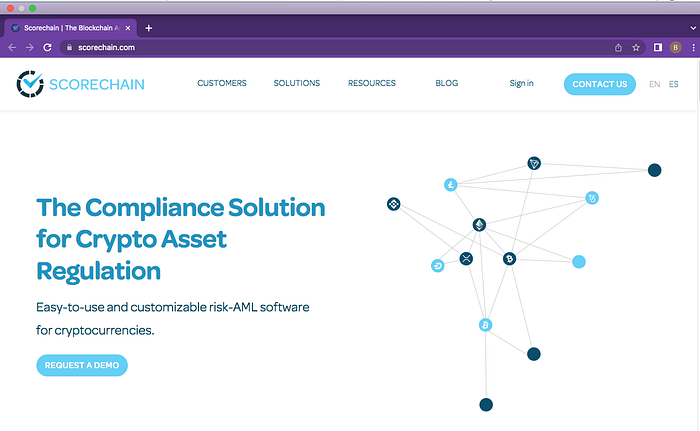Close the Scorechain tab

click(x=128, y=28)
